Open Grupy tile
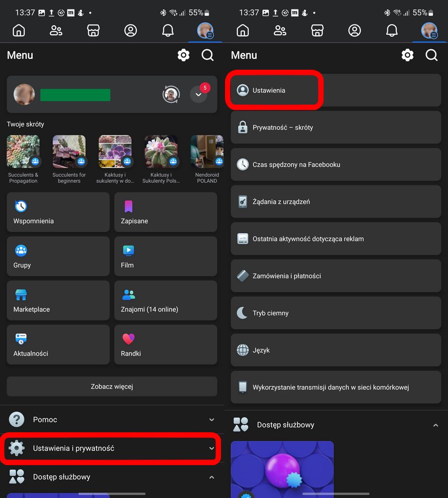 point(58,256)
